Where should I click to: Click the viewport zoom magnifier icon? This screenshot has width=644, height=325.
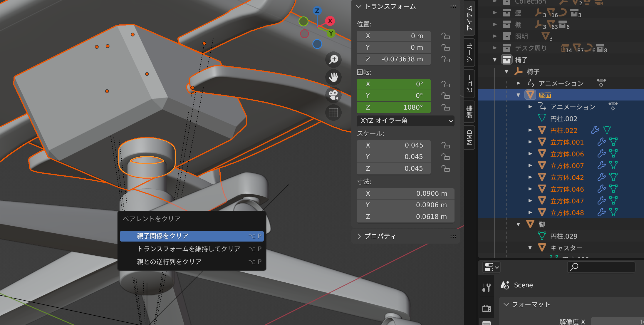pyautogui.click(x=333, y=60)
